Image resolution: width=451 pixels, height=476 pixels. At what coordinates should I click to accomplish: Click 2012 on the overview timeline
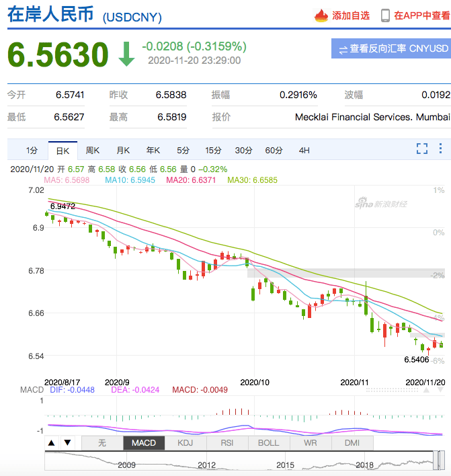(x=207, y=465)
